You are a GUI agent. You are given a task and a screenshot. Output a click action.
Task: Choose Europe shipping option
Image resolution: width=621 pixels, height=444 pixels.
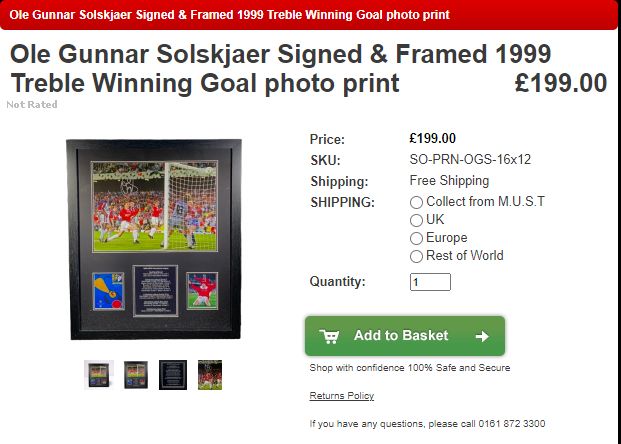416,238
